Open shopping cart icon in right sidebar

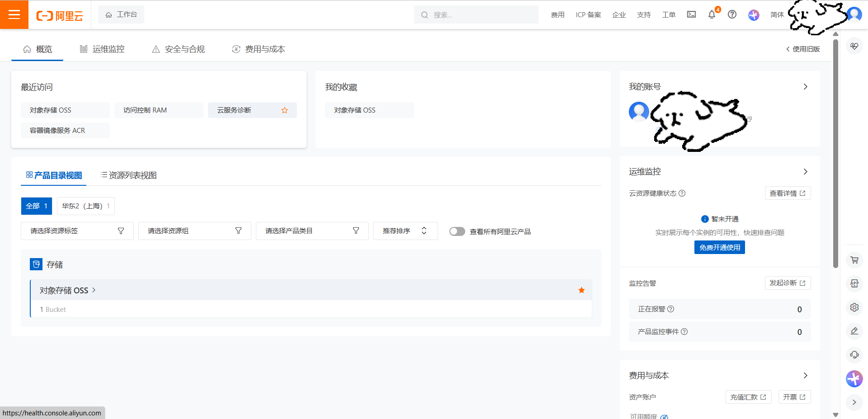click(854, 260)
